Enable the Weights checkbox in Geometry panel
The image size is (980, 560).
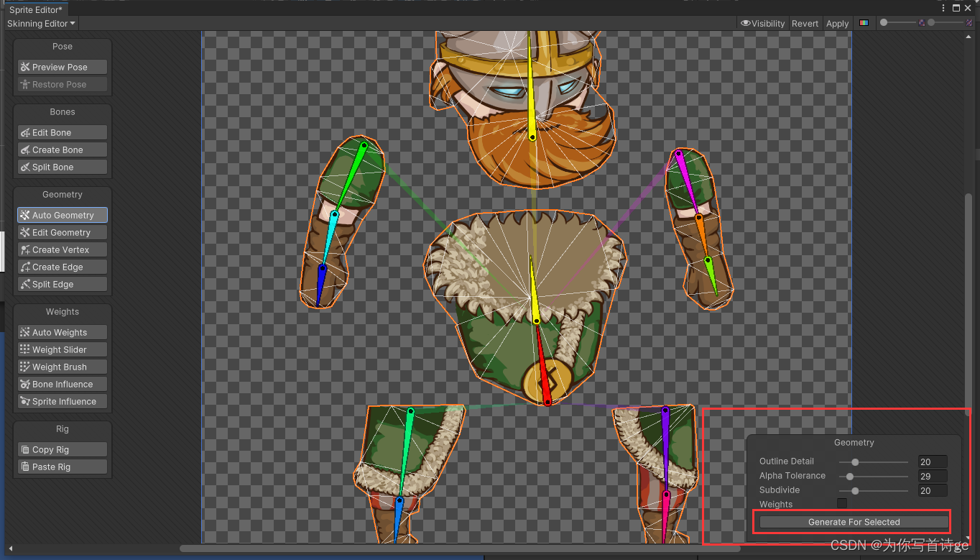pos(842,504)
